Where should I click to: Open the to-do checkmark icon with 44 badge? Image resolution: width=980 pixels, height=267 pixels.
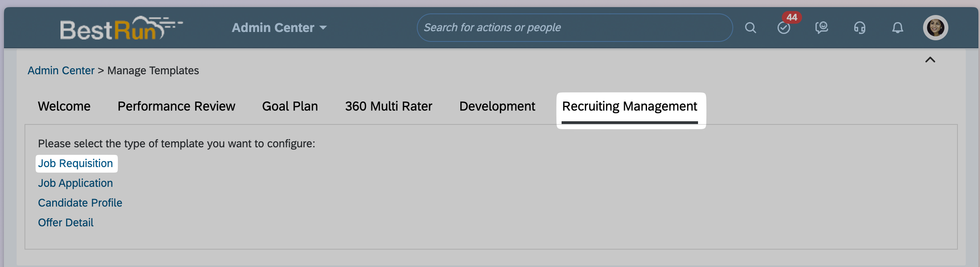pyautogui.click(x=783, y=28)
